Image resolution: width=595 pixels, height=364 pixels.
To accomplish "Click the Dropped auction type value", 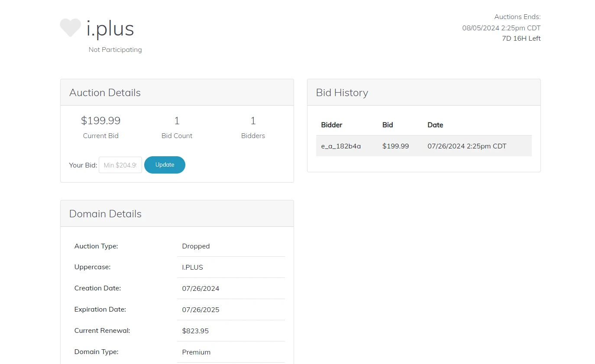I will tap(196, 246).
